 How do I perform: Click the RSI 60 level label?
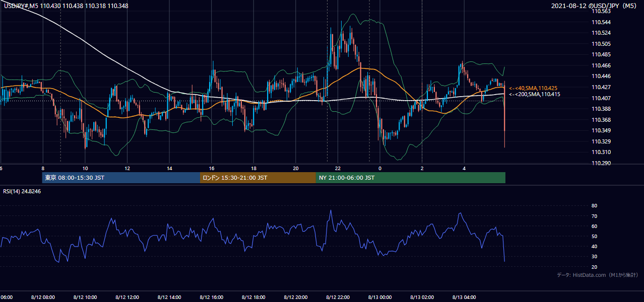[x=594, y=226]
